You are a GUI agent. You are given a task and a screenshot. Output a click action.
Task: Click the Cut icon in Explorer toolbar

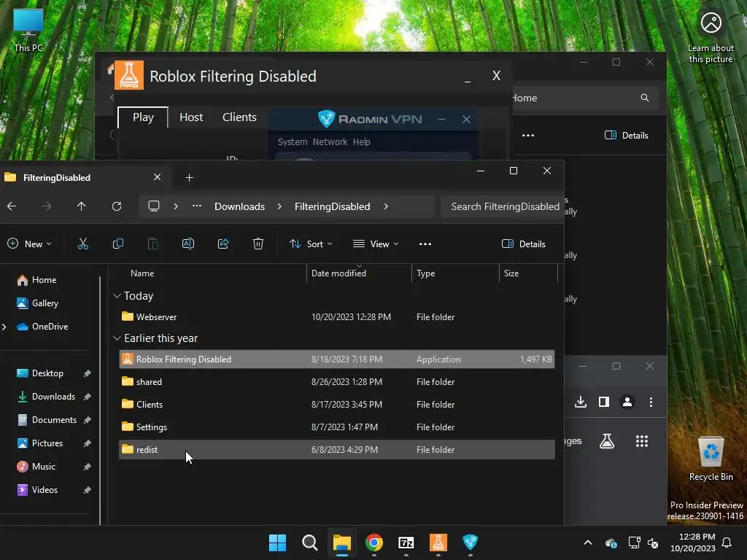click(x=83, y=244)
